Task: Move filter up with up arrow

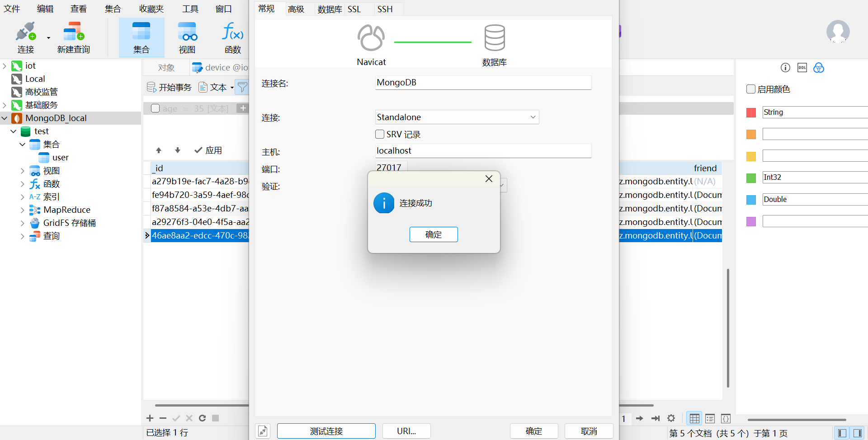Action: (159, 150)
